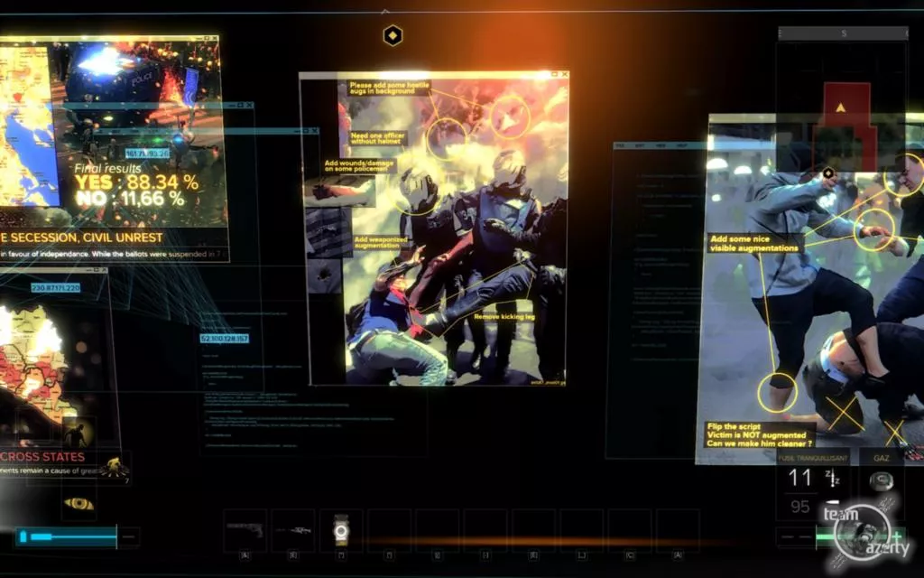Click the 'YES : 88.34 %' result text
The height and width of the screenshot is (578, 924).
point(137,182)
